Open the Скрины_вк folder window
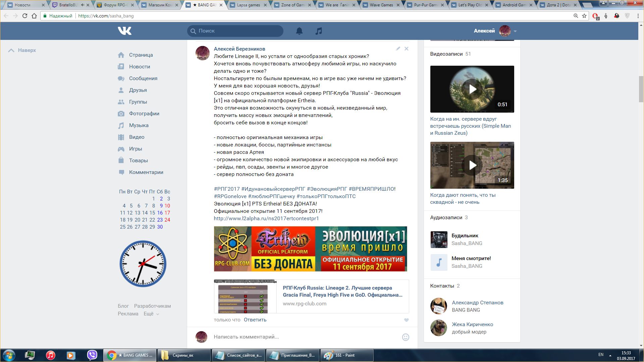The height and width of the screenshot is (362, 644). [184, 355]
